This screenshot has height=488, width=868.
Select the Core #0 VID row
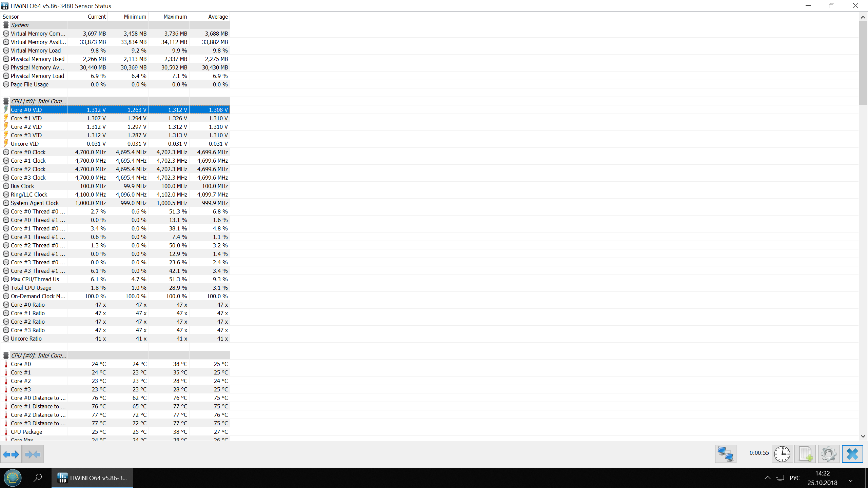click(26, 110)
